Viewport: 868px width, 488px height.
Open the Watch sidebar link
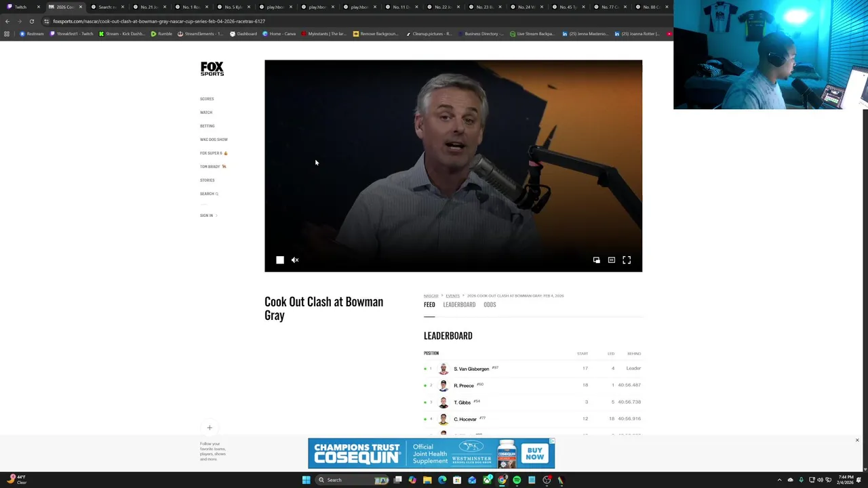[206, 113]
